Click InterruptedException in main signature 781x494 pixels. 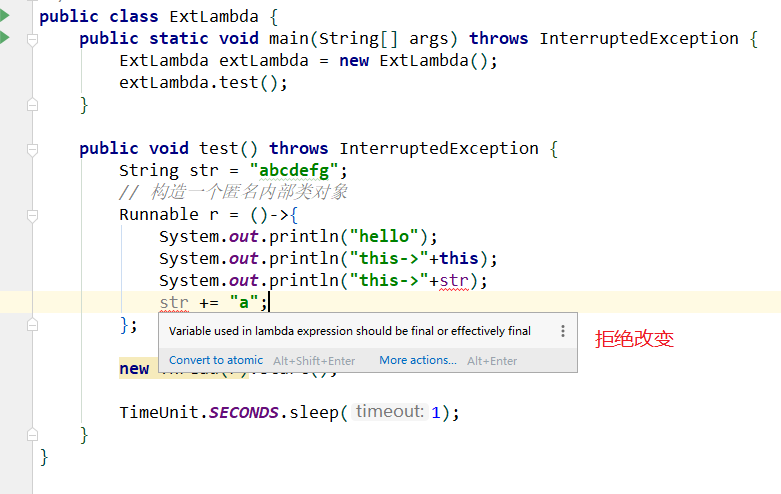tap(639, 38)
